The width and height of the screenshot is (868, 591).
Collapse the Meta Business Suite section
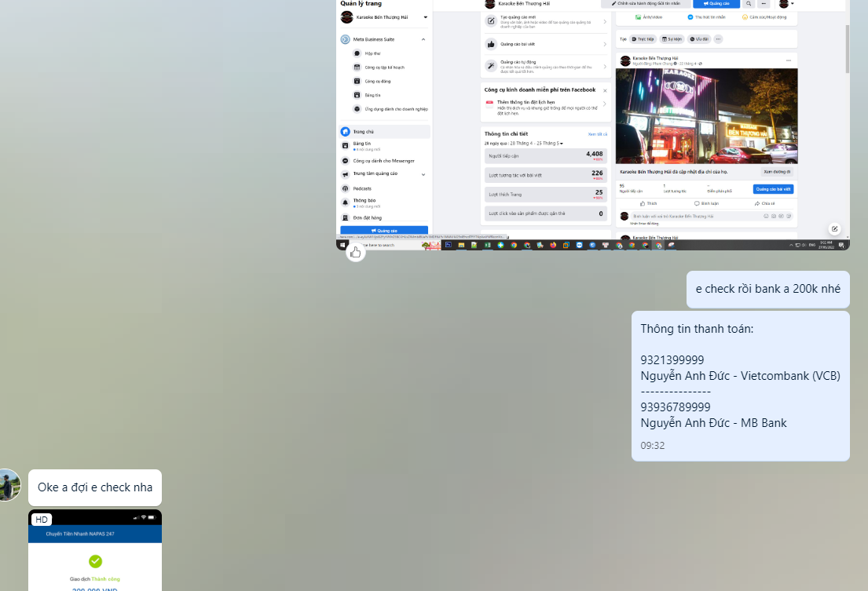(423, 39)
